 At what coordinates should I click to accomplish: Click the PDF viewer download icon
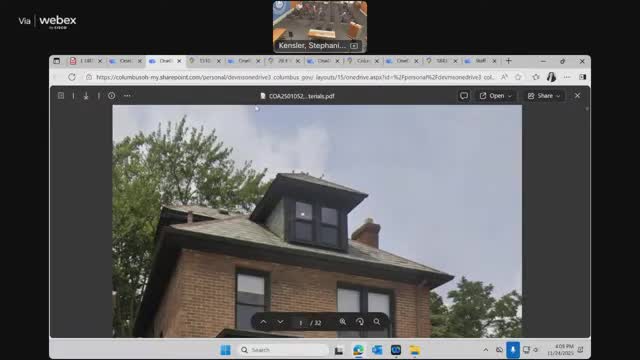pos(86,96)
